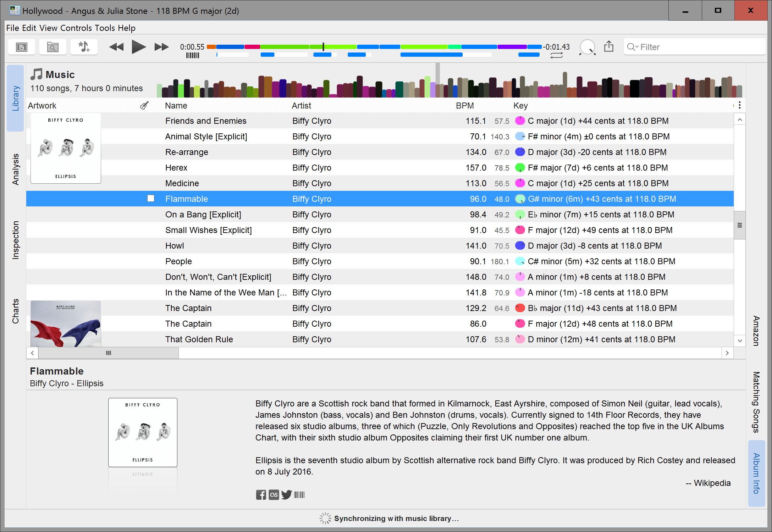Click the artwork view toolbar icon
This screenshot has width=772, height=532.
(x=22, y=47)
